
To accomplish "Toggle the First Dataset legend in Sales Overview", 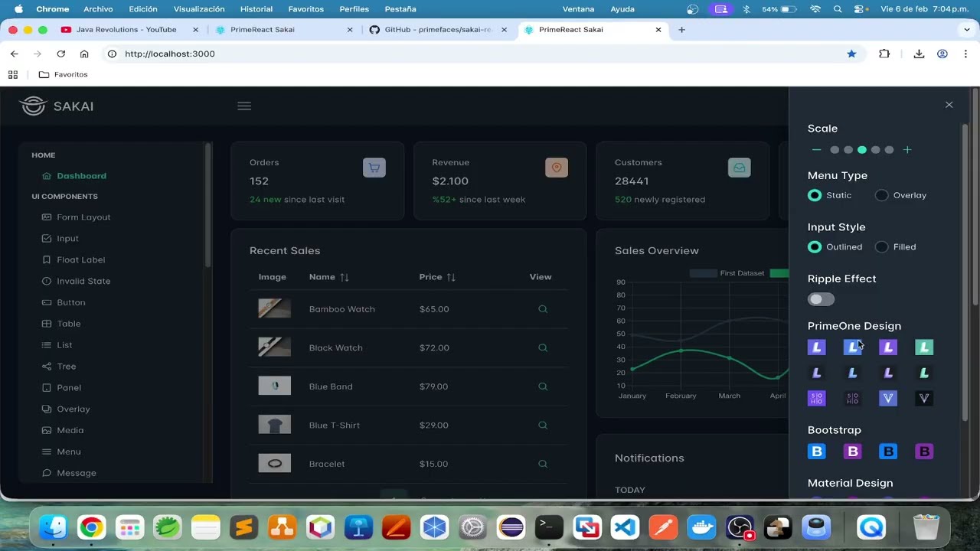I will [727, 273].
